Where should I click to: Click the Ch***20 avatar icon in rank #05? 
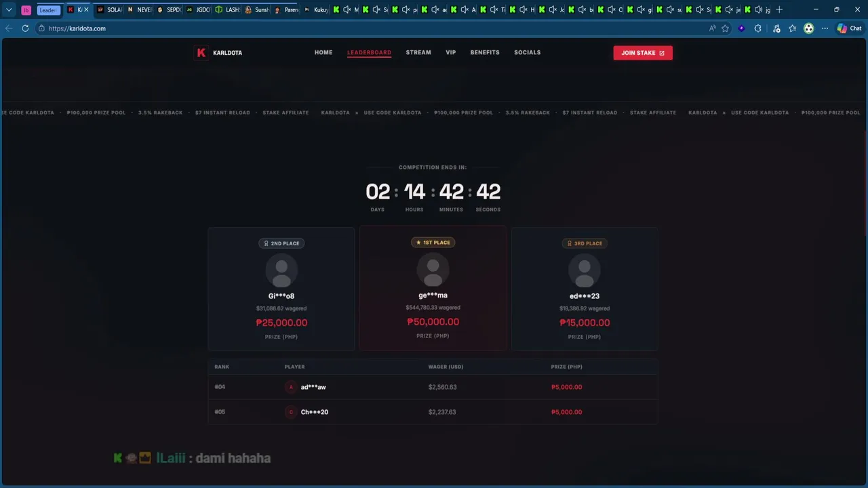point(291,412)
